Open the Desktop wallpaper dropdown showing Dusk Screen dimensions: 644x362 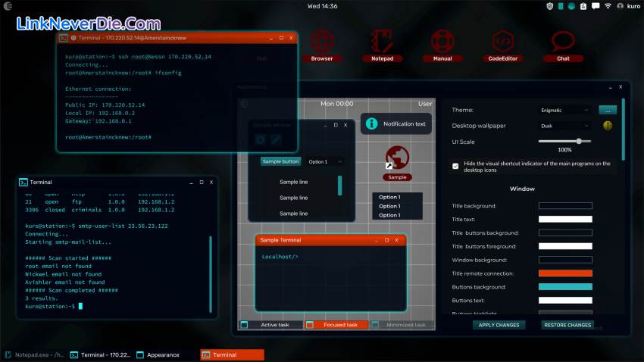[x=564, y=126]
